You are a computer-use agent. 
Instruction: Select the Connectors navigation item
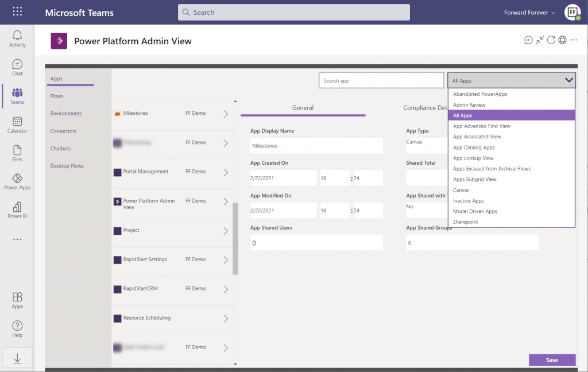point(63,131)
